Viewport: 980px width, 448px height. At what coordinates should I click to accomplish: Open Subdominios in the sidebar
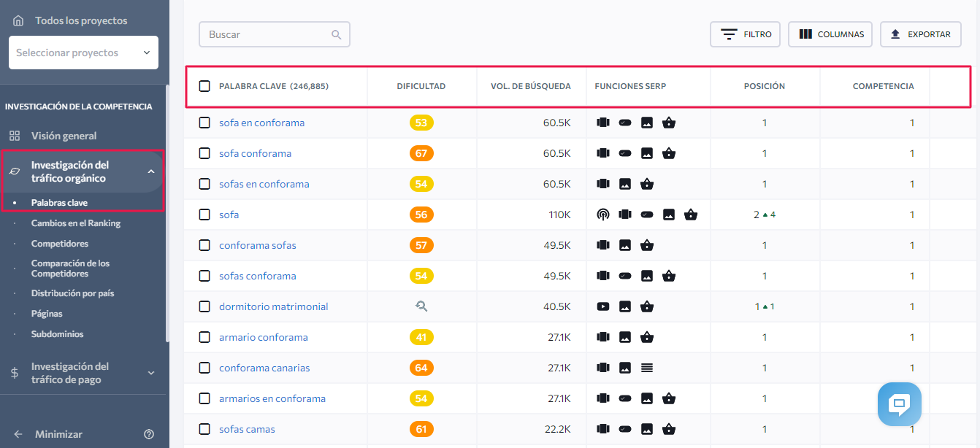pyautogui.click(x=58, y=334)
